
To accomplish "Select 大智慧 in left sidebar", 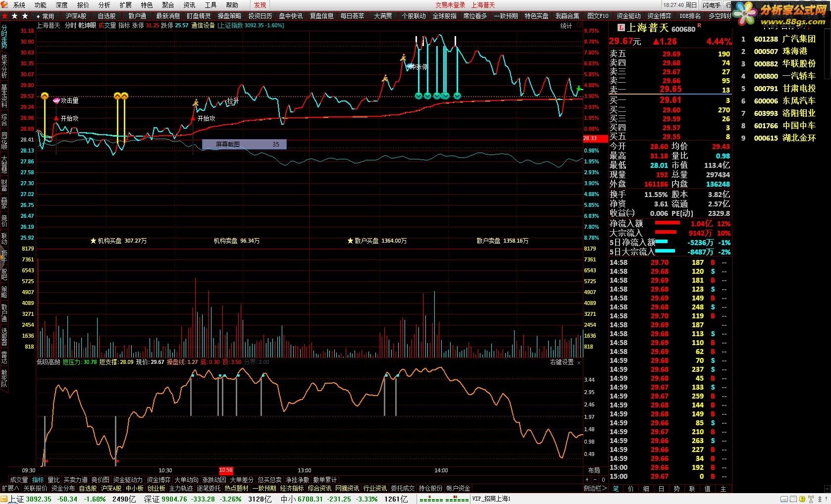I will [x=4, y=164].
